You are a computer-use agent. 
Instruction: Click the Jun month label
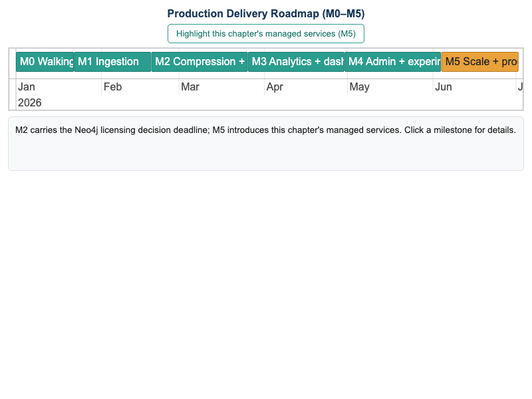[443, 87]
